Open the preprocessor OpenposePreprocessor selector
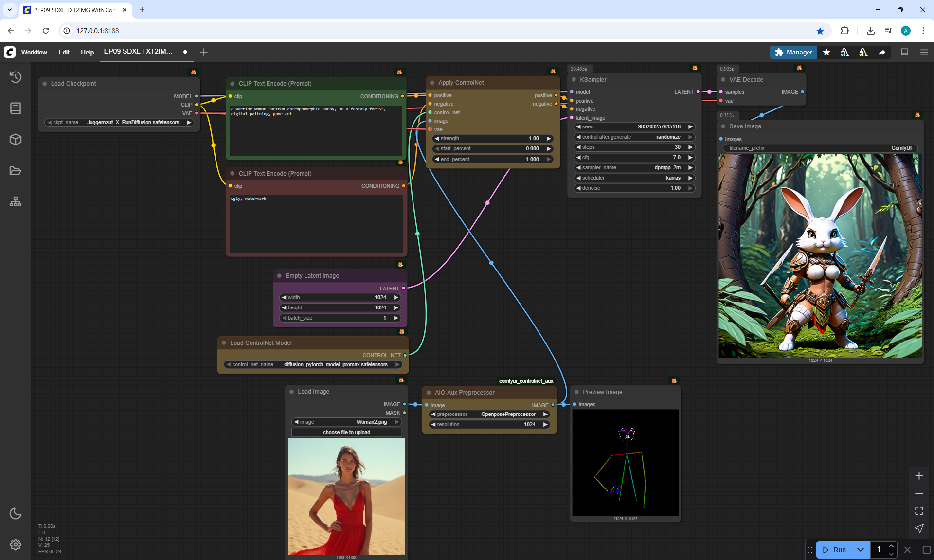 (489, 415)
